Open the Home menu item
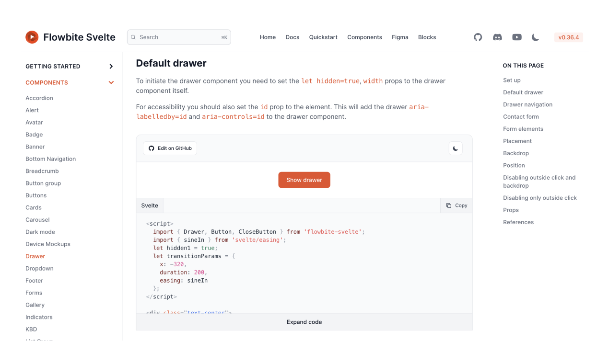 coord(268,37)
